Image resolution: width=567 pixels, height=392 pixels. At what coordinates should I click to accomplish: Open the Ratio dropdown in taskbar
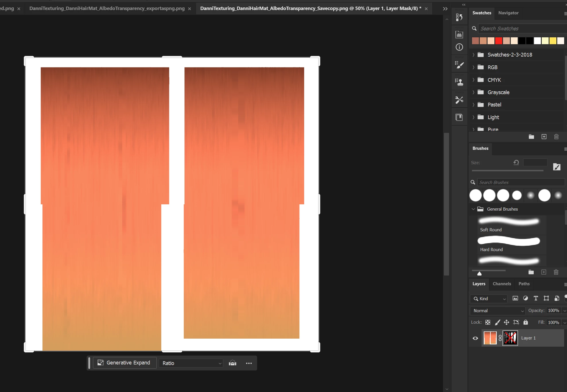(191, 363)
